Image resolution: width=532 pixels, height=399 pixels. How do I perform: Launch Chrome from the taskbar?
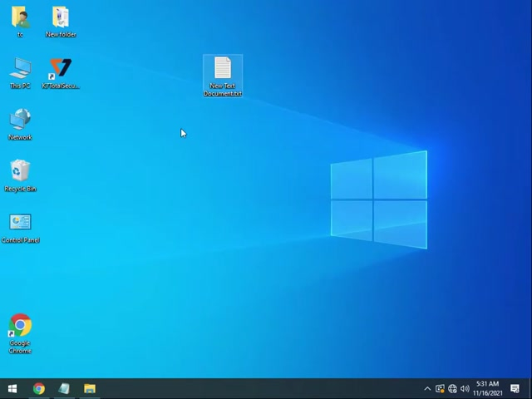[x=38, y=388]
